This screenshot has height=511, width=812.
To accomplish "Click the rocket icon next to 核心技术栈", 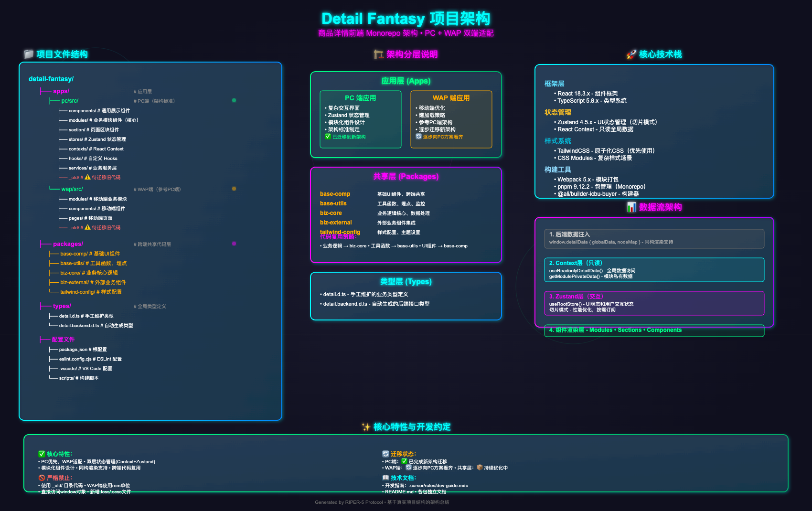I will 631,54.
